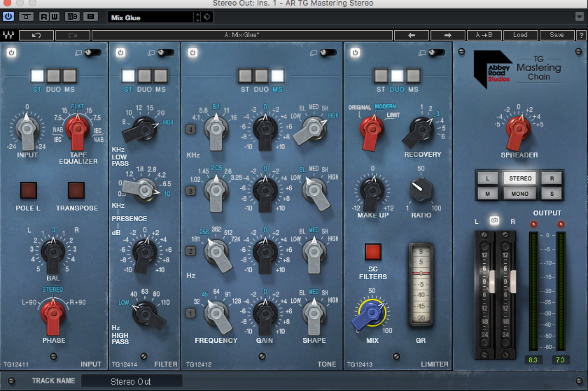This screenshot has width=588, height=391.
Task: Flip the Input module expand switch
Action: tap(92, 53)
